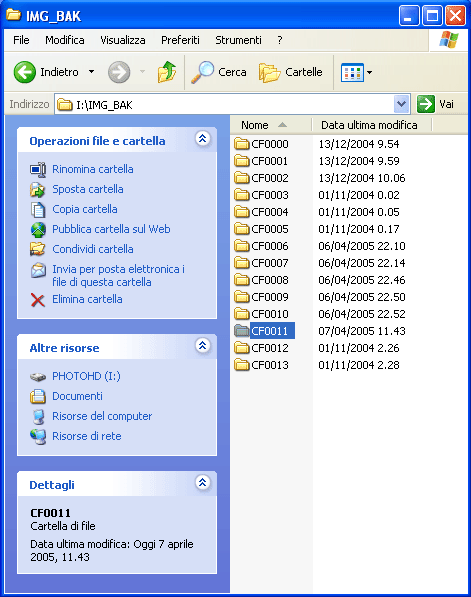Click the green Indietro back arrow
Viewport: 471px width, 597px height.
[25, 72]
